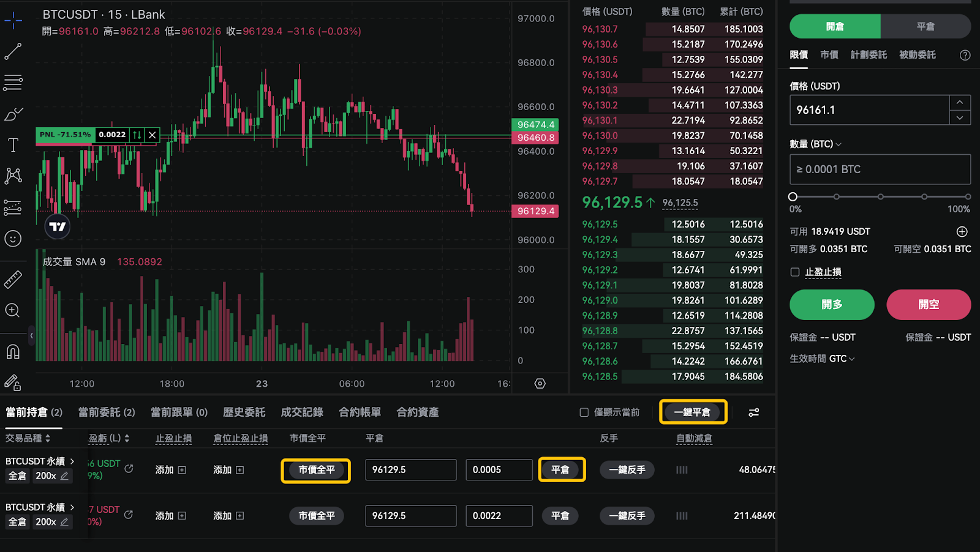Viewport: 980px width, 552px height.
Task: Click the 100% point on quantity slider
Action: tap(968, 196)
